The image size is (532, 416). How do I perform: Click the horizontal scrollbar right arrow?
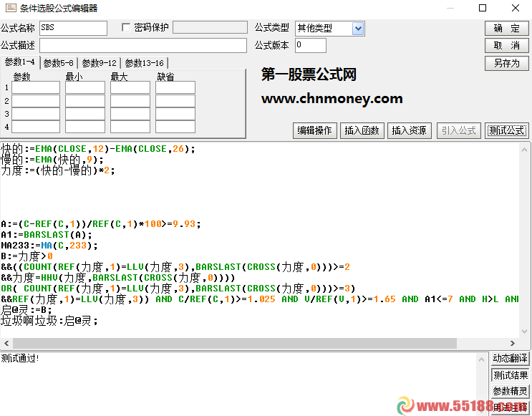pyautogui.click(x=513, y=344)
